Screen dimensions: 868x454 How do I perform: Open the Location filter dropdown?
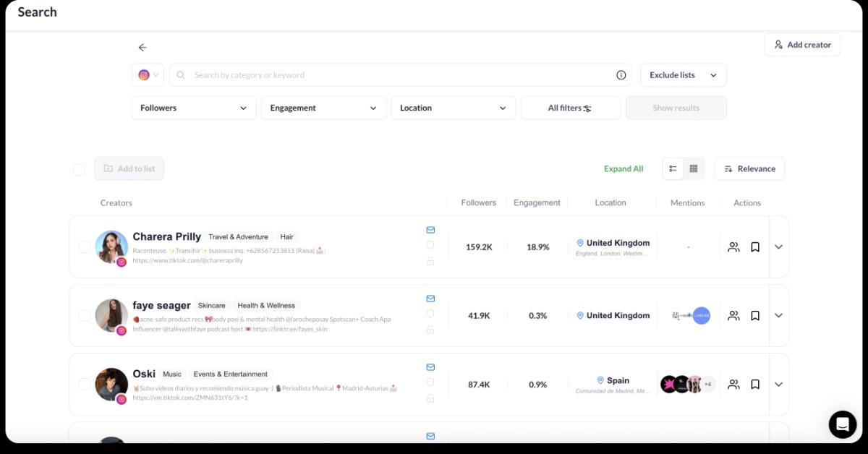point(453,108)
